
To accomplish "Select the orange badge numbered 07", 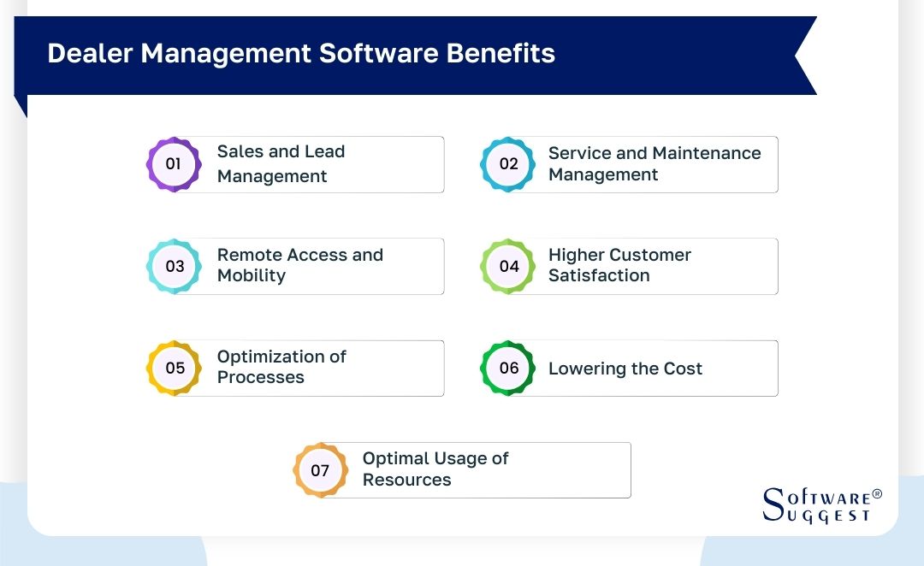I will [x=320, y=469].
